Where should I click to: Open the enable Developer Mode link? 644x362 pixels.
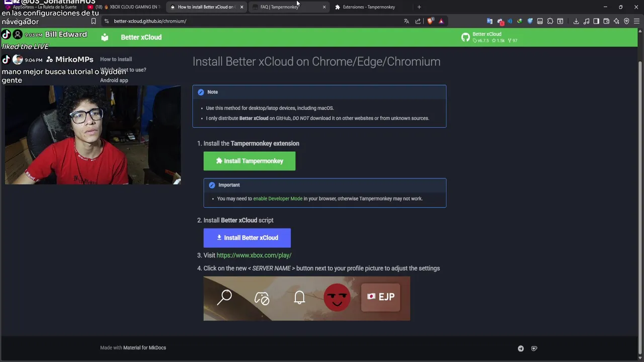click(278, 199)
